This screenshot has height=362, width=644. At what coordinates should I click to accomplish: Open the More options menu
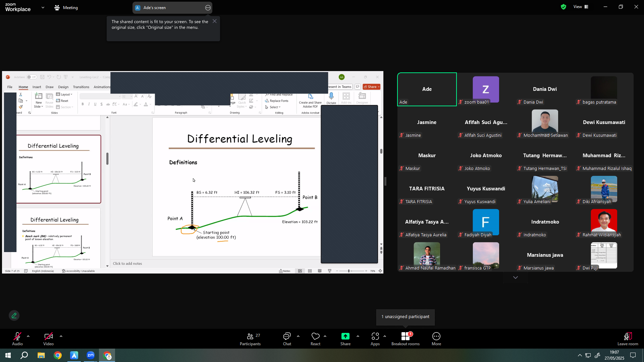[436, 339]
